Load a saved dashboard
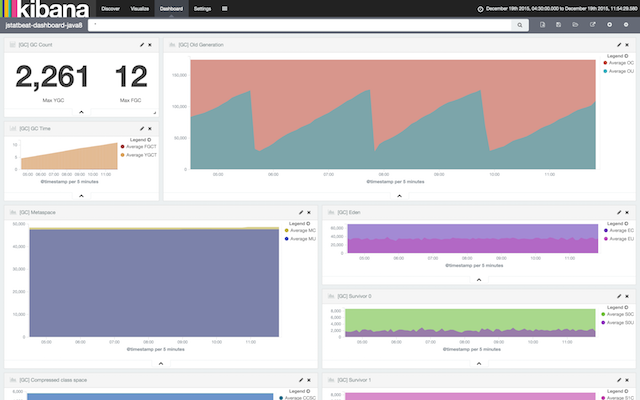Screen dimensions: 640x400 [x=576, y=25]
